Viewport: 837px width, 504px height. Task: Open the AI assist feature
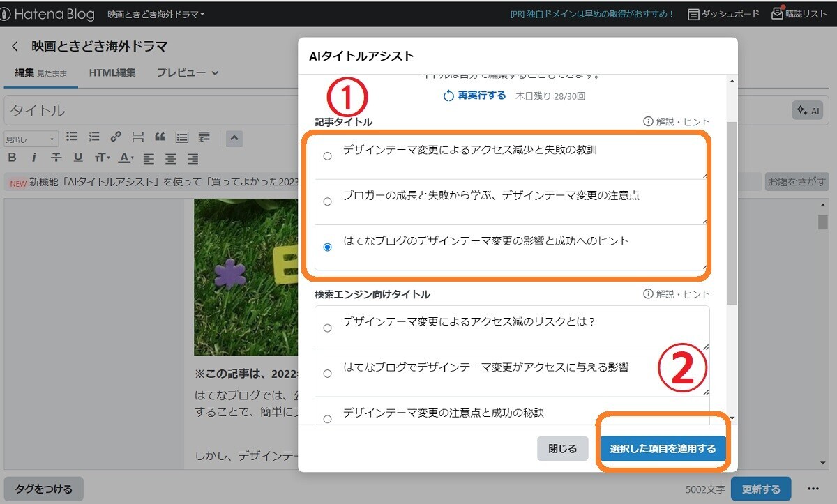807,109
